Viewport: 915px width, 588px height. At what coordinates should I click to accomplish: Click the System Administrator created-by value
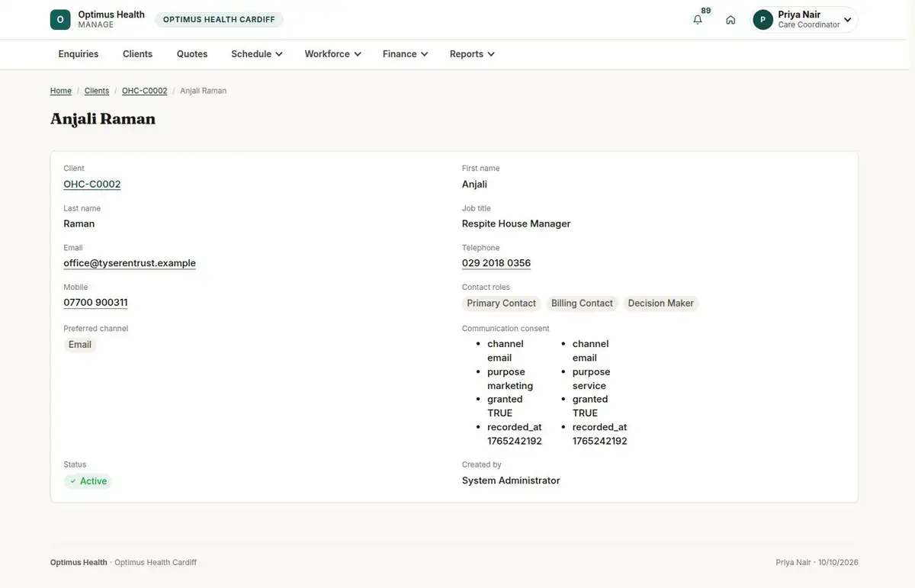pos(511,480)
